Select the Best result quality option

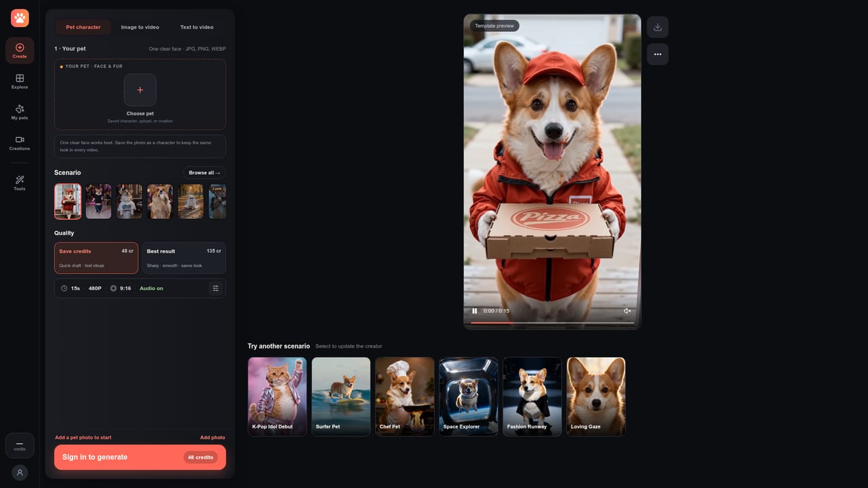pos(184,258)
